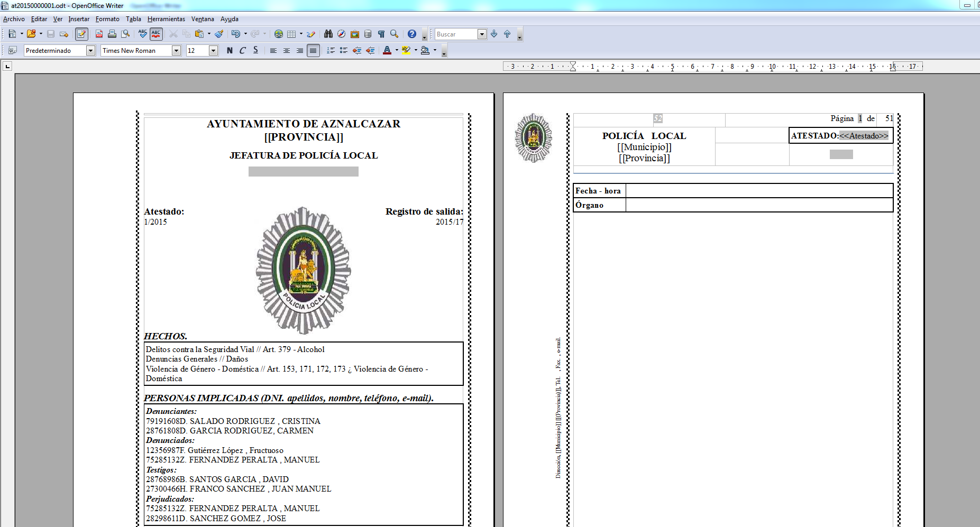
Task: Undo the last action
Action: (237, 34)
